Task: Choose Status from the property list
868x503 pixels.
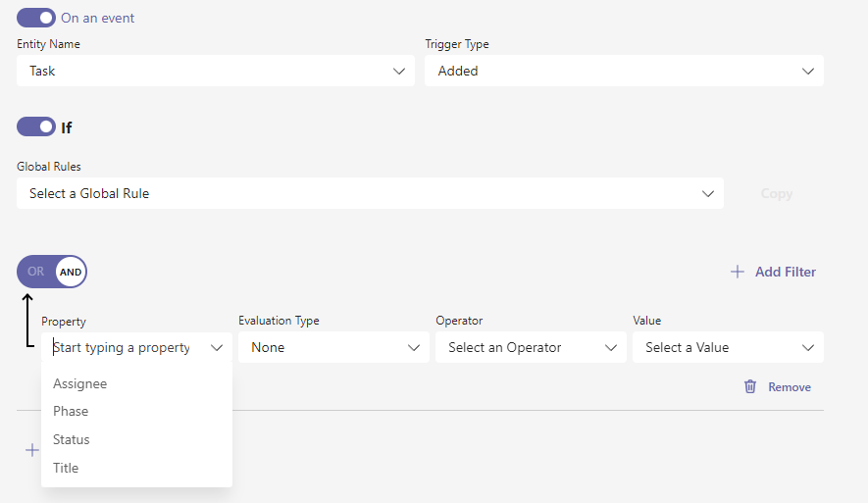Action: point(136,439)
